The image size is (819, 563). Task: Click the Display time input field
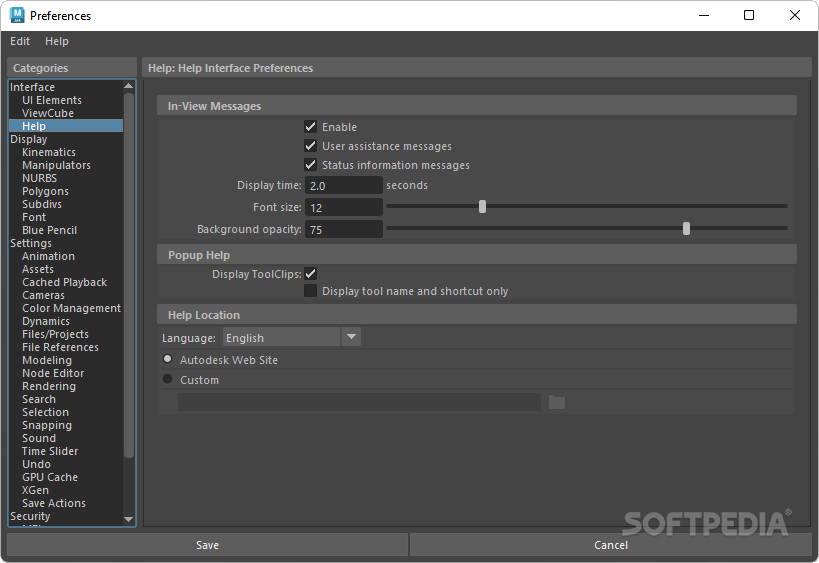point(344,185)
